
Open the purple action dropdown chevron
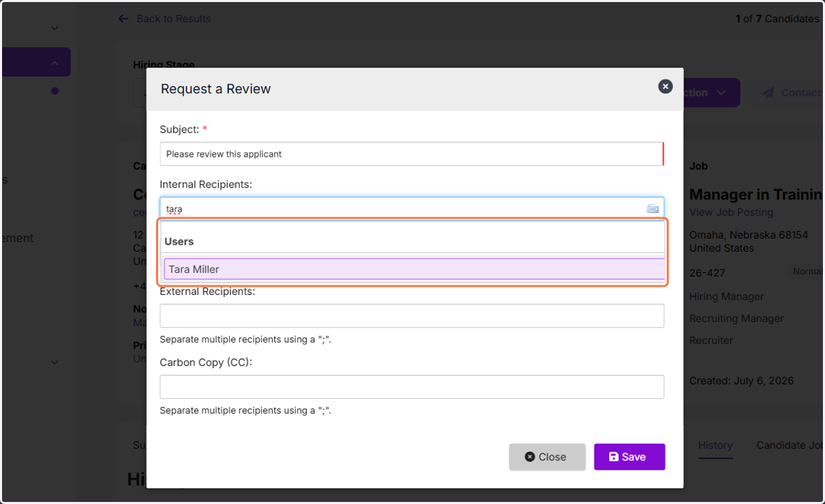(x=720, y=93)
